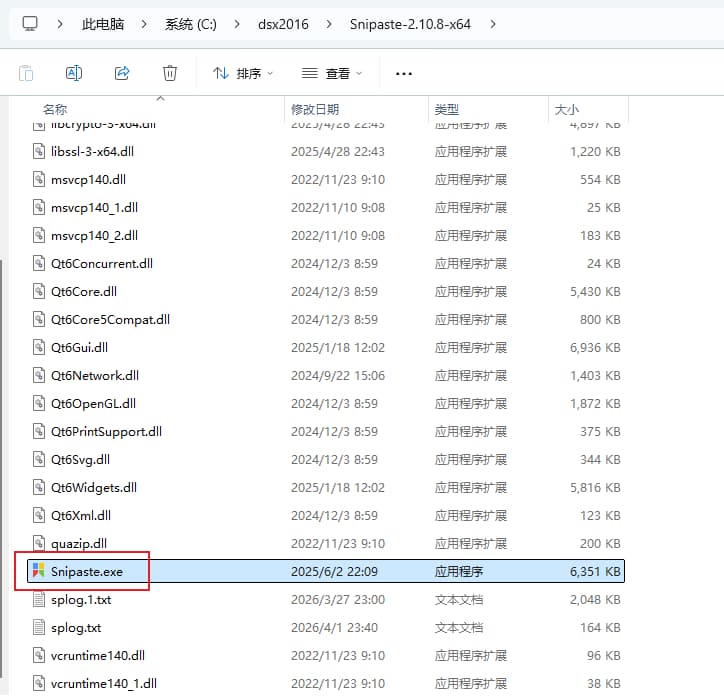Viewport: 724px width, 699px height.
Task: Select the vcruntime140.dll file name
Action: (97, 656)
